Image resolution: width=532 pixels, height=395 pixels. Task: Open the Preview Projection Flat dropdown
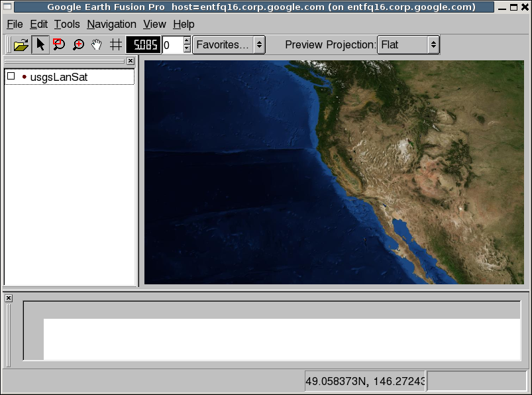[x=407, y=44]
